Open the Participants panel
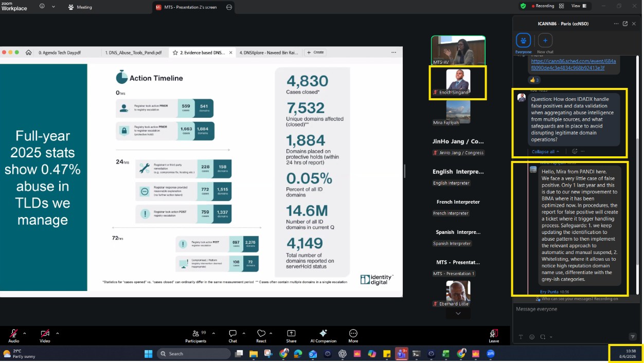The width and height of the screenshot is (644, 363). [196, 336]
